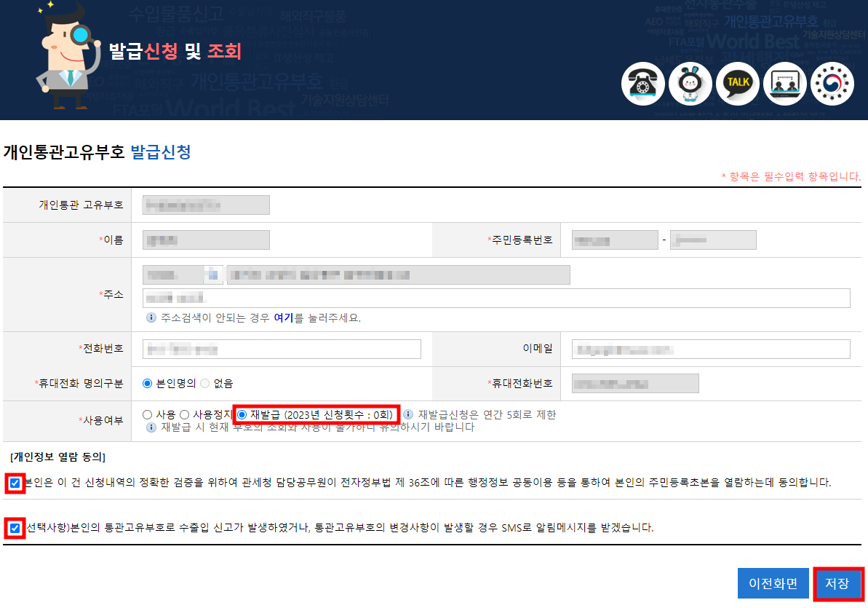Click the second 주민등록번호 input field
Screen dimensions: 868x608
[x=713, y=240]
